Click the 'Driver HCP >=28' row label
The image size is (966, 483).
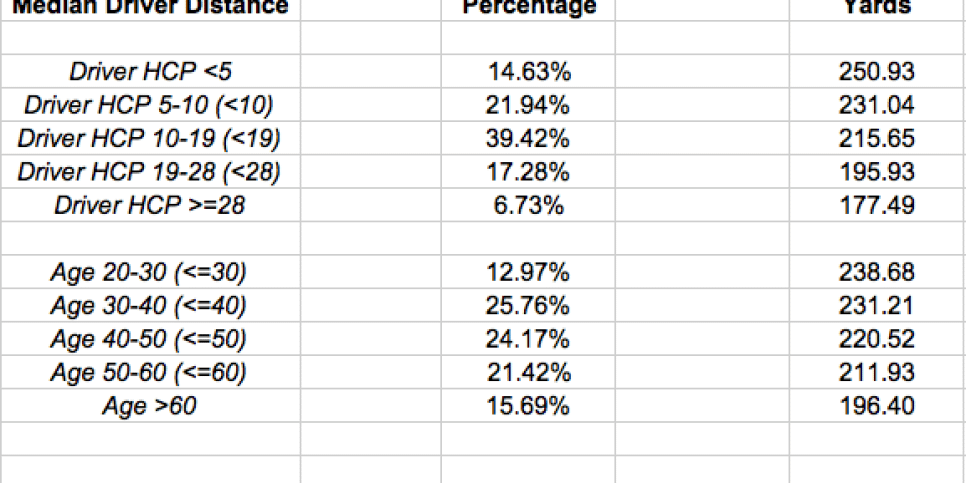coord(150,205)
